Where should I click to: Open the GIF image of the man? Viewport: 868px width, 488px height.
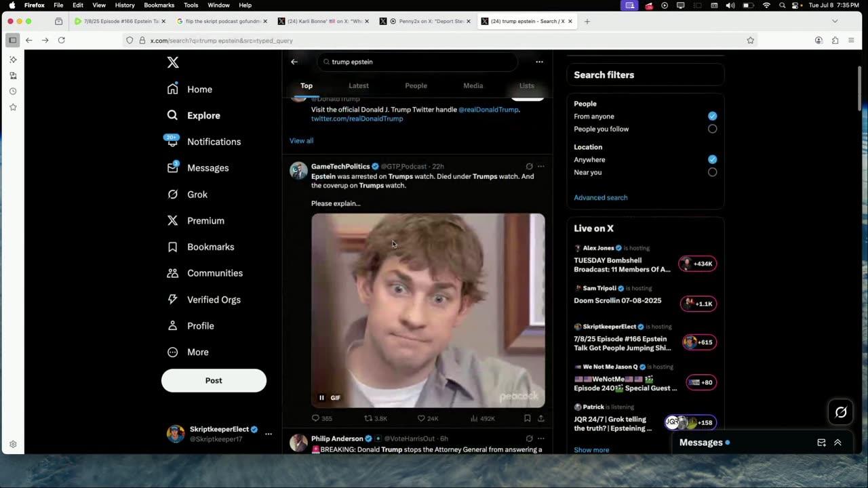(428, 311)
